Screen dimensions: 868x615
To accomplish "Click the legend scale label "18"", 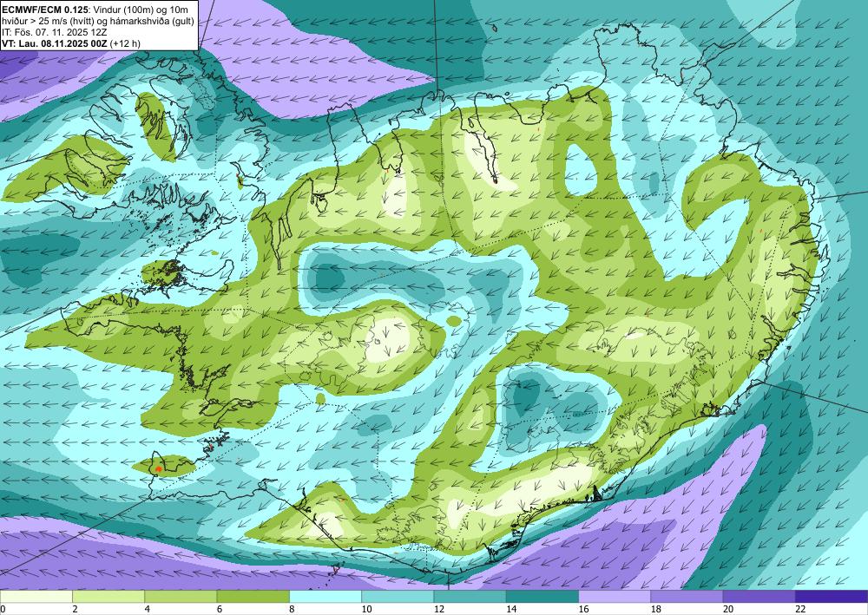I will point(656,609).
